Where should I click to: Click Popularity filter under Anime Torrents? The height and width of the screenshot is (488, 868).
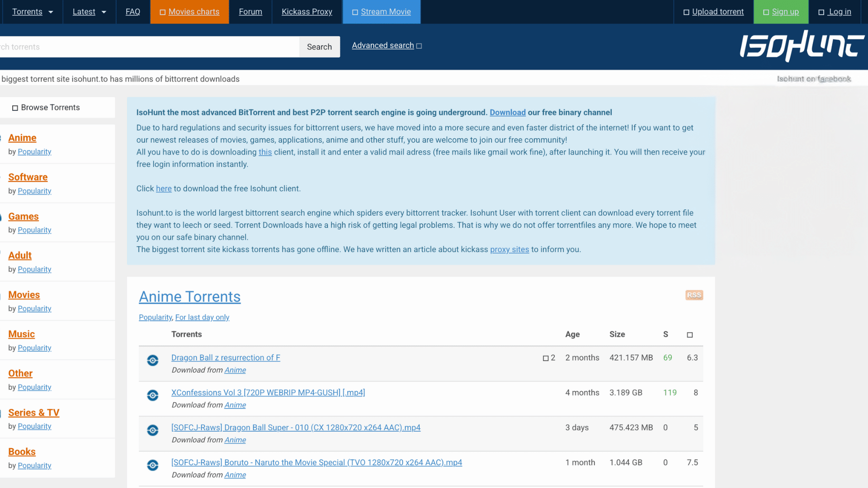[x=156, y=317]
